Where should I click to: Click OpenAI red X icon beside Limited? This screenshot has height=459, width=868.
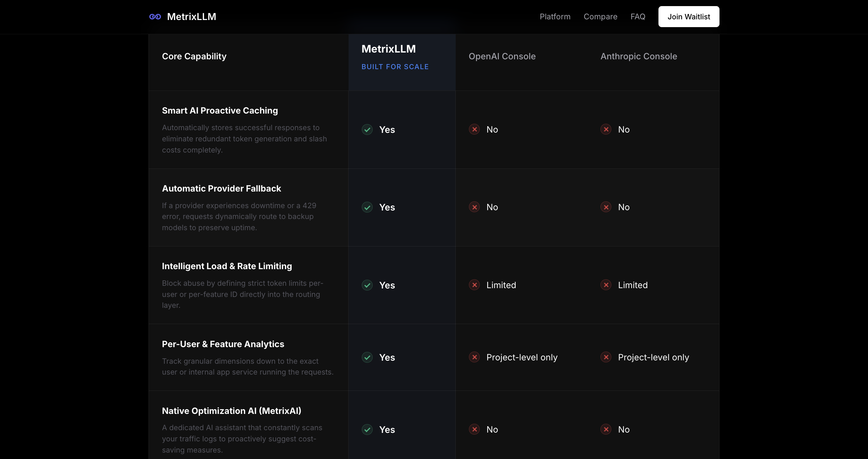[474, 285]
